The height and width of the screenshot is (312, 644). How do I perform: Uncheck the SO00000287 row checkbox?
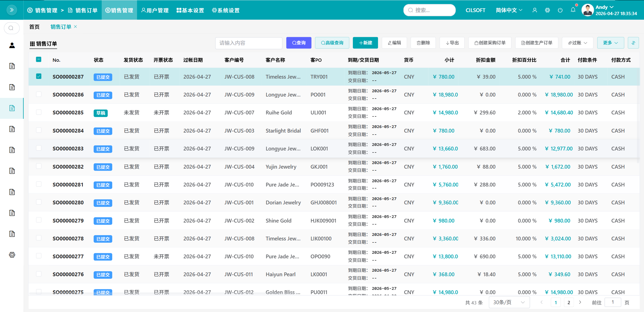[x=39, y=76]
